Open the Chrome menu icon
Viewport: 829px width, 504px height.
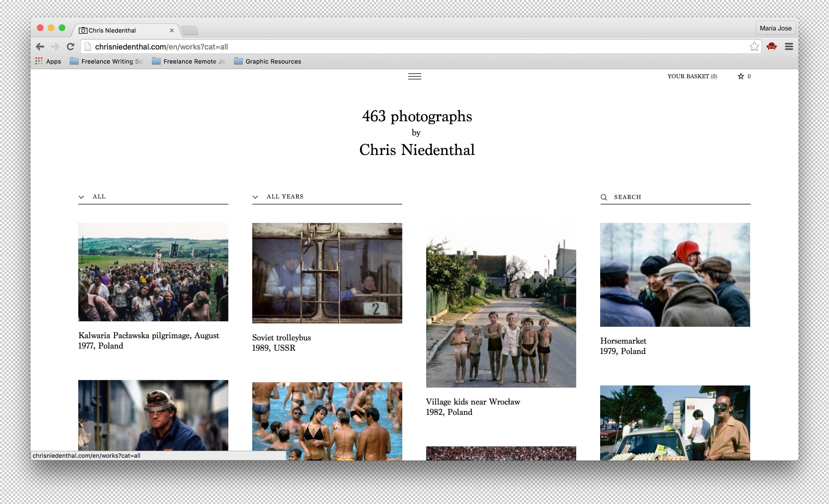click(x=789, y=46)
